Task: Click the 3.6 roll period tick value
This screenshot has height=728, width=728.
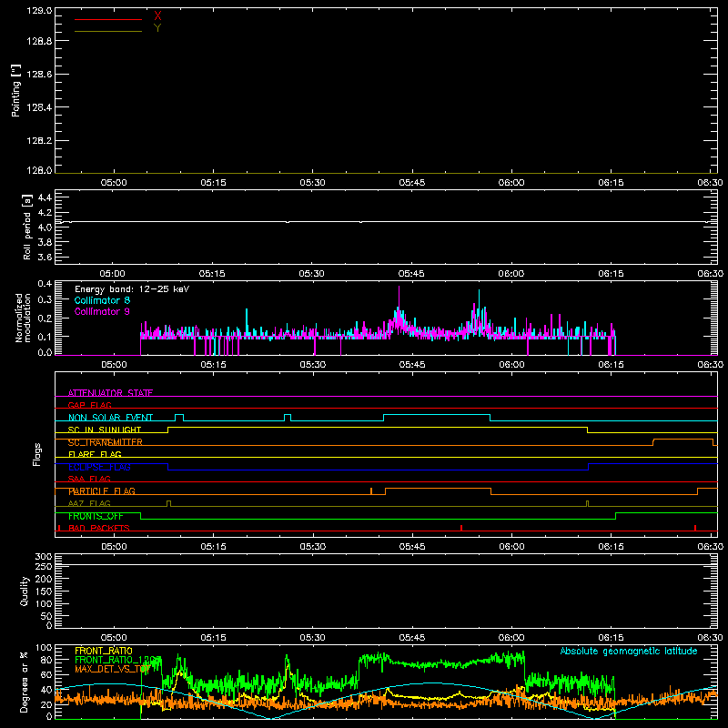Action: [x=45, y=257]
